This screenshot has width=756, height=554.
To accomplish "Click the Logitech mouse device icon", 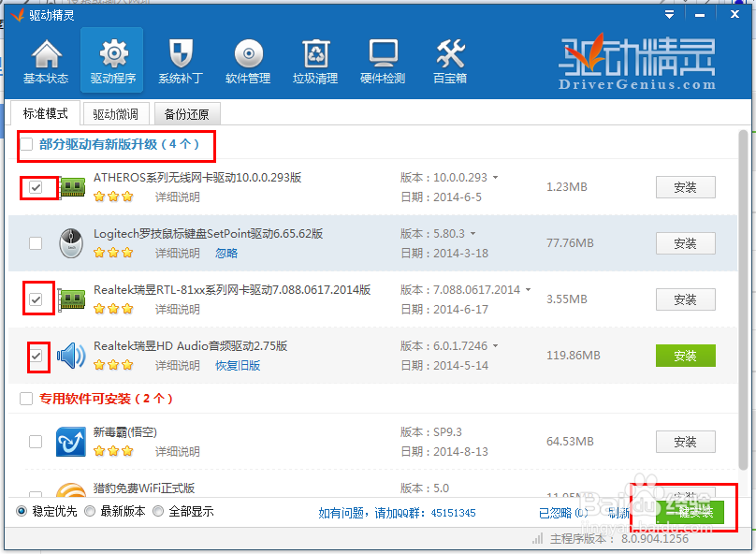I will tap(71, 243).
